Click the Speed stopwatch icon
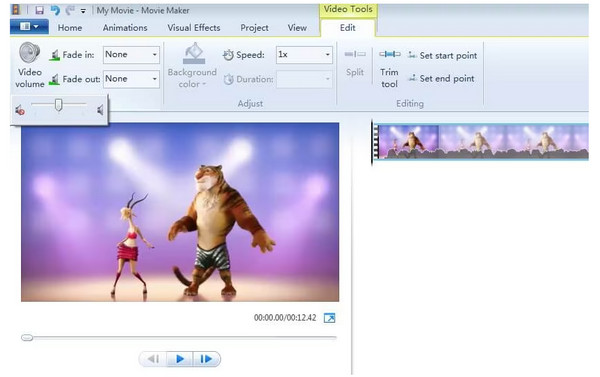Screen dimensions: 600x377 (x=228, y=55)
